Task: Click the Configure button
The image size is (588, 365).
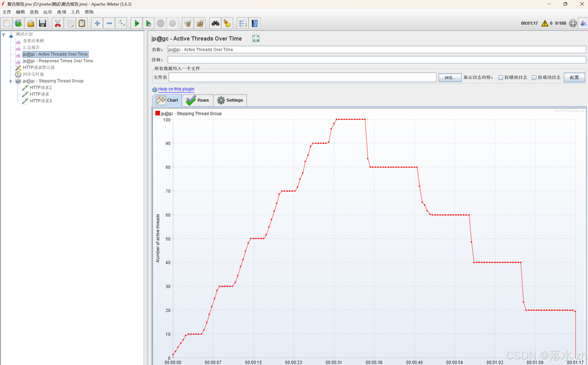Action: (x=574, y=77)
